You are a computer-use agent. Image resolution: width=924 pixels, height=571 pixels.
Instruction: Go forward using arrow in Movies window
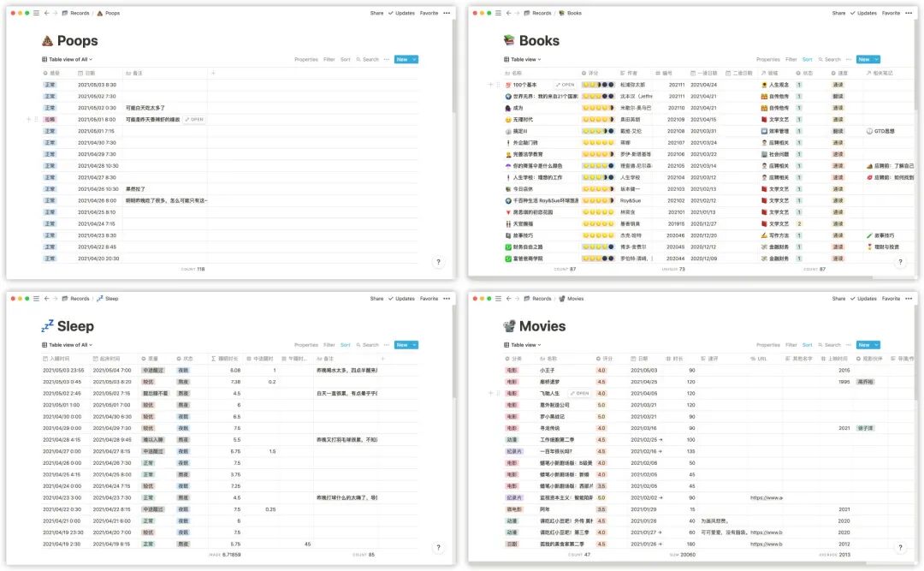518,299
